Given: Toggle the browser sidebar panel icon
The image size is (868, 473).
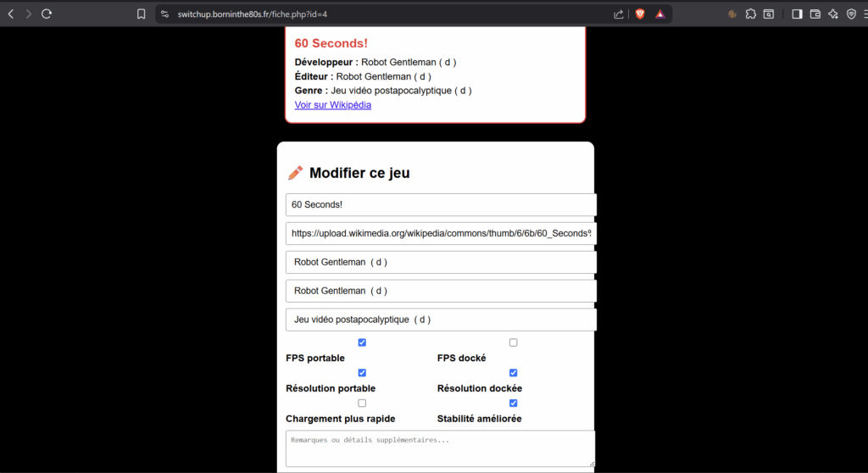Looking at the screenshot, I should pos(797,14).
